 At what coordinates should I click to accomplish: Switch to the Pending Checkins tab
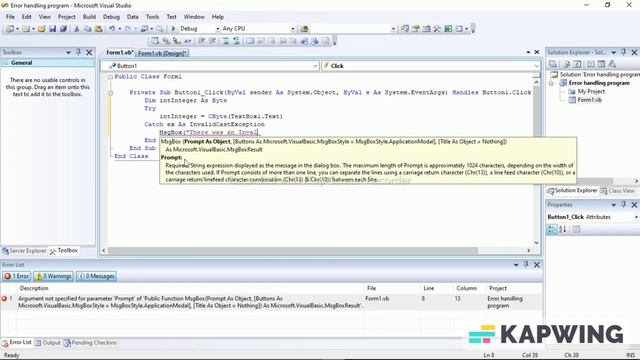[90, 343]
